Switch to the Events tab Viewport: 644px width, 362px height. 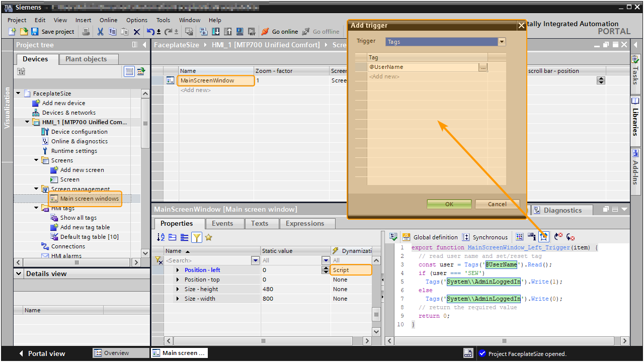tap(222, 224)
